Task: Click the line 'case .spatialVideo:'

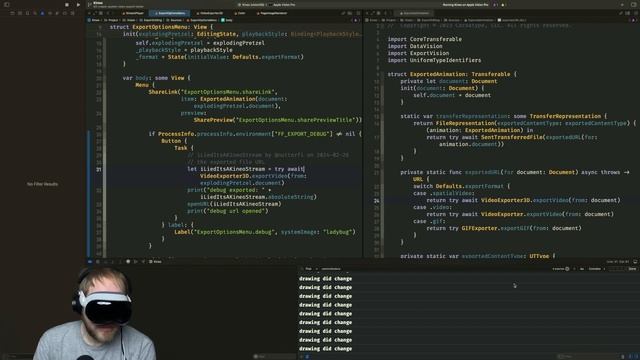Action: (x=444, y=193)
